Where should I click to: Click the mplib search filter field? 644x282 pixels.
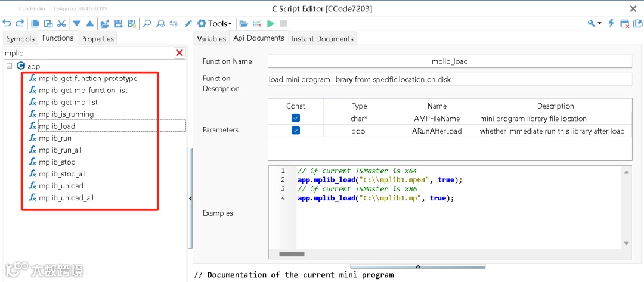coord(88,53)
